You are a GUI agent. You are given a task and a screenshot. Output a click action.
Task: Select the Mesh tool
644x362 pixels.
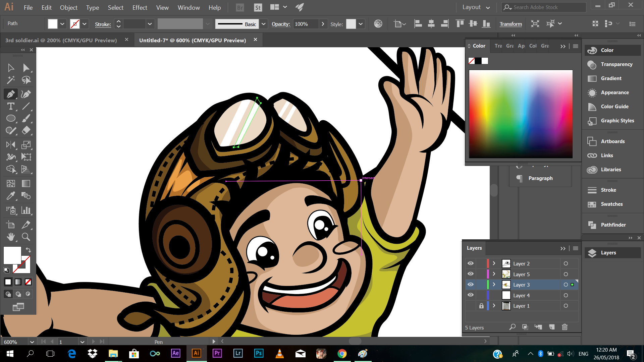(x=11, y=183)
